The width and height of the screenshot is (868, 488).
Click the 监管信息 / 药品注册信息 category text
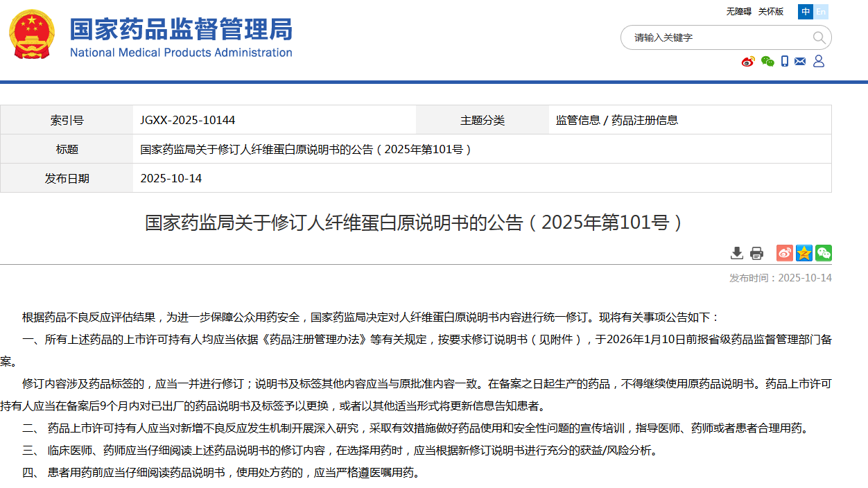tap(617, 120)
